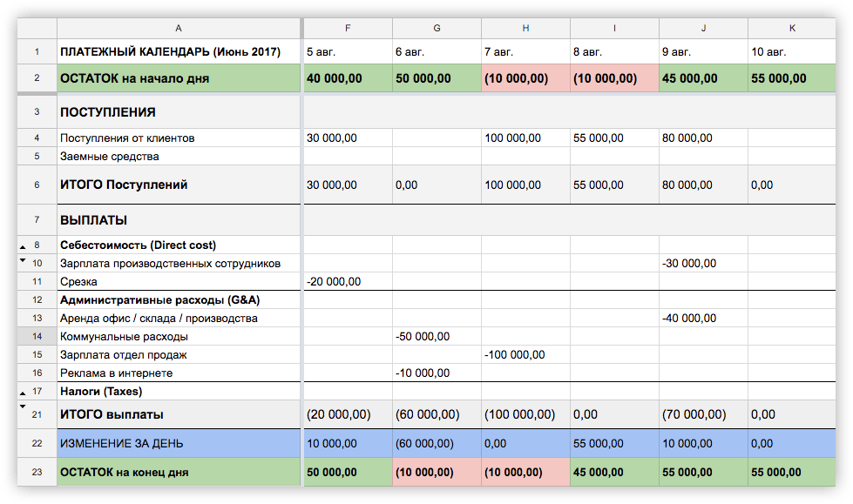Click the down arrow unhiding rows before row 10
Screen dimensions: 853x504
tap(23, 260)
